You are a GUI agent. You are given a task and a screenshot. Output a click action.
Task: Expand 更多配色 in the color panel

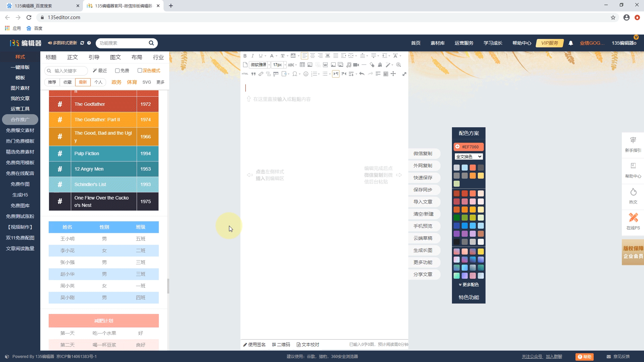coord(469,285)
